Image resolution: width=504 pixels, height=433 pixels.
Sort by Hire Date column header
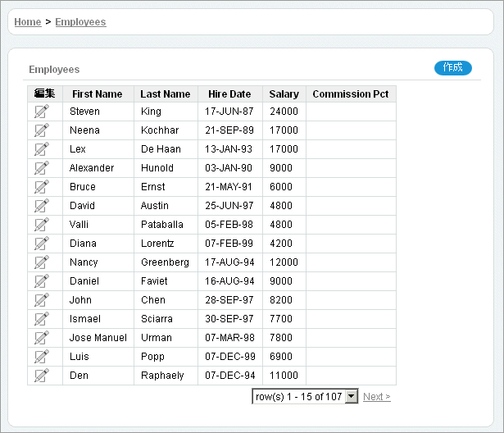(229, 94)
